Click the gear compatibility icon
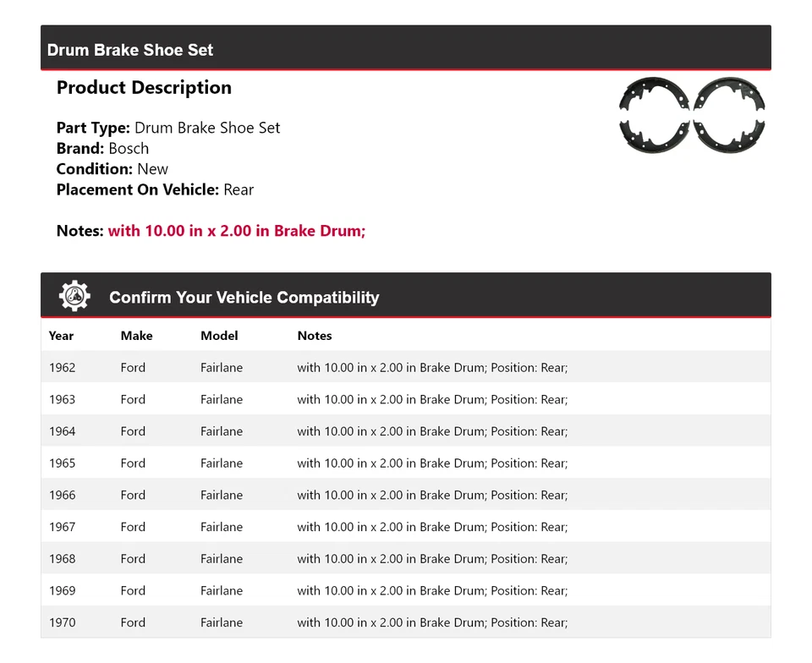Viewport: 812px width, 663px height. (x=74, y=296)
